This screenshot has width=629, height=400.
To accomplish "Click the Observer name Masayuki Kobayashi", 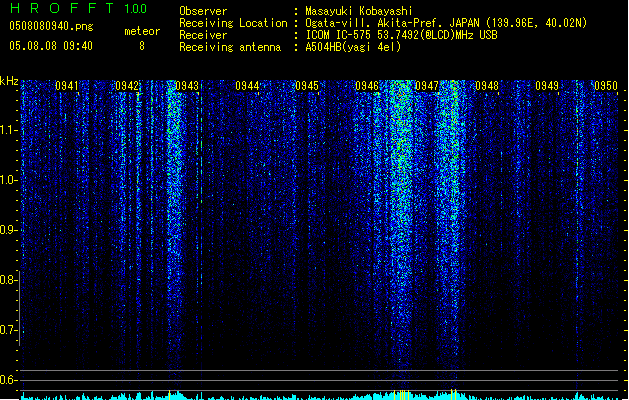I will [359, 11].
